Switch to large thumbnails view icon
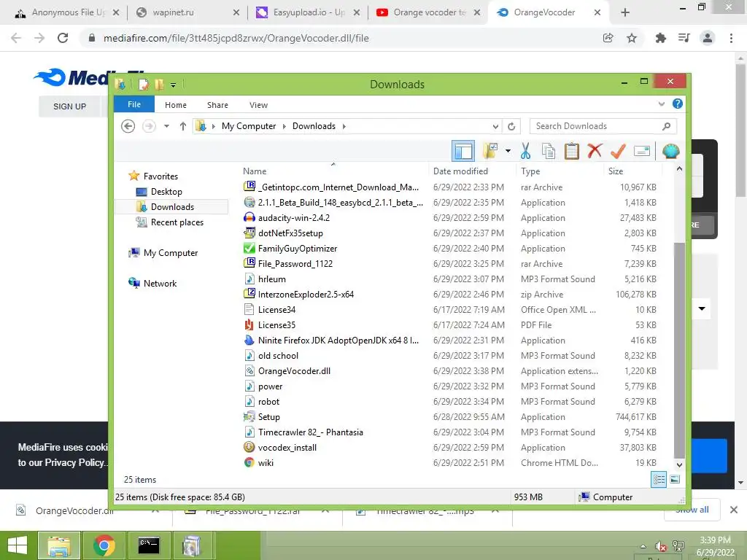 (675, 480)
